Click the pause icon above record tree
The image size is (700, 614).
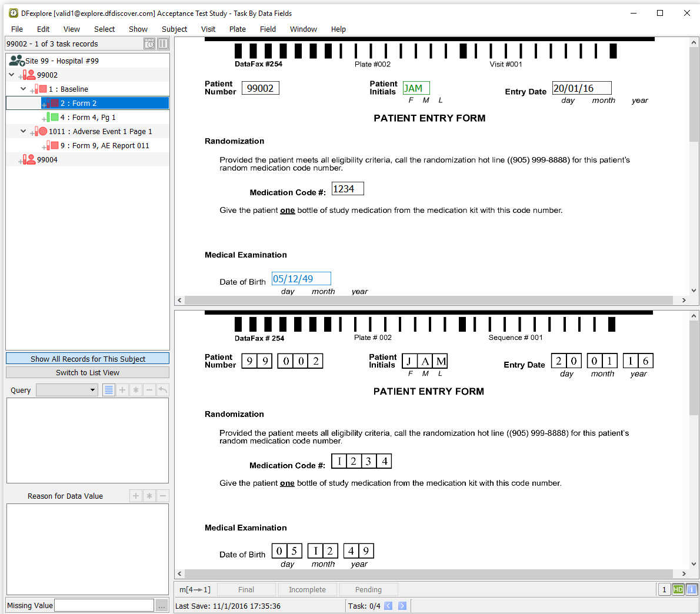click(163, 44)
